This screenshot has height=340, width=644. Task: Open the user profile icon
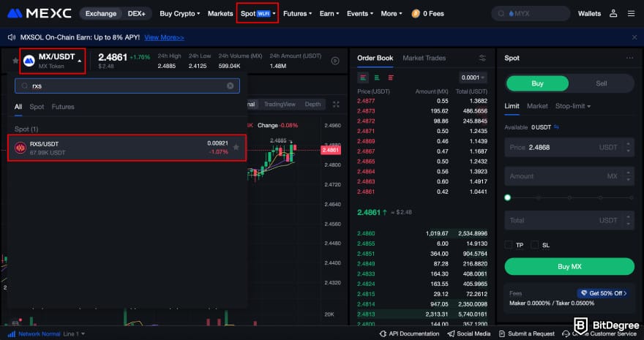[x=613, y=14]
